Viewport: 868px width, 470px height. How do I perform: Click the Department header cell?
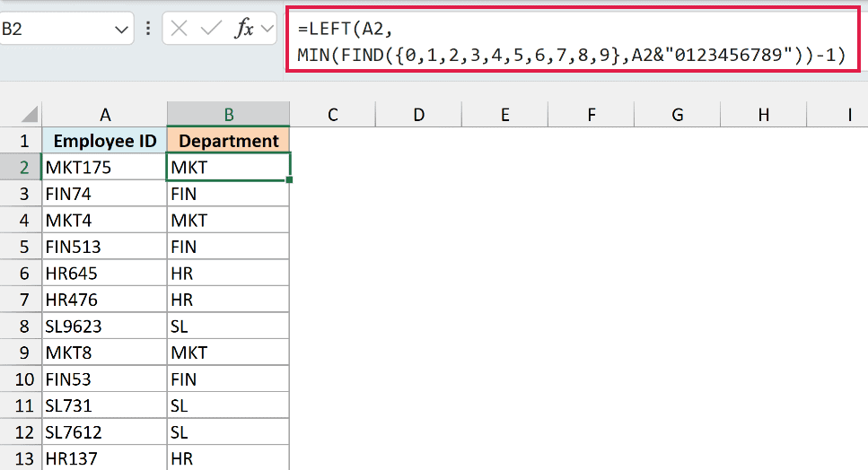coord(229,141)
